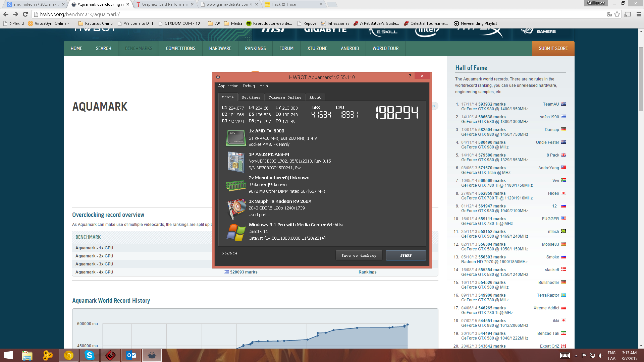Open the new tab button in Chrome
Screen dimensions: 644x362
coord(332,4)
